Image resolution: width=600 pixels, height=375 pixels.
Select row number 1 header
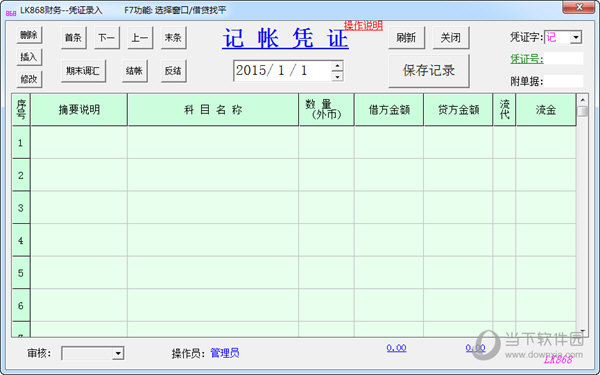tap(21, 143)
